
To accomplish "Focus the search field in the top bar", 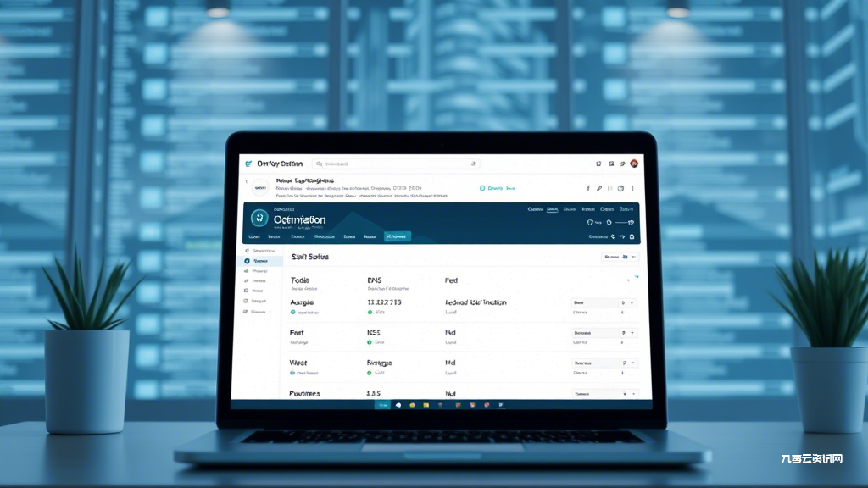I will point(396,164).
